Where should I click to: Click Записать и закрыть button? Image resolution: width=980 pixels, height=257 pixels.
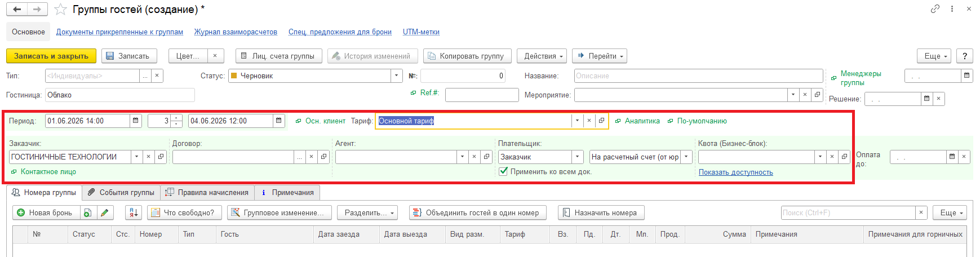pos(51,56)
